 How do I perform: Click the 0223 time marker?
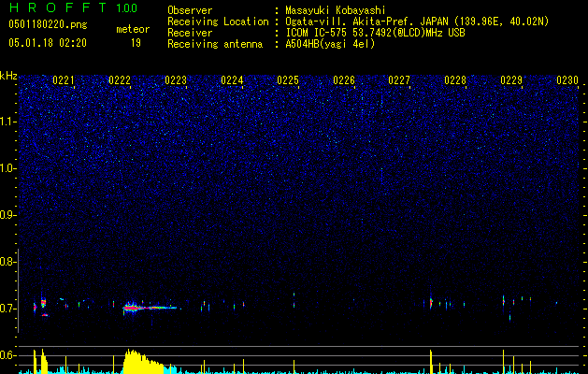pyautogui.click(x=176, y=80)
